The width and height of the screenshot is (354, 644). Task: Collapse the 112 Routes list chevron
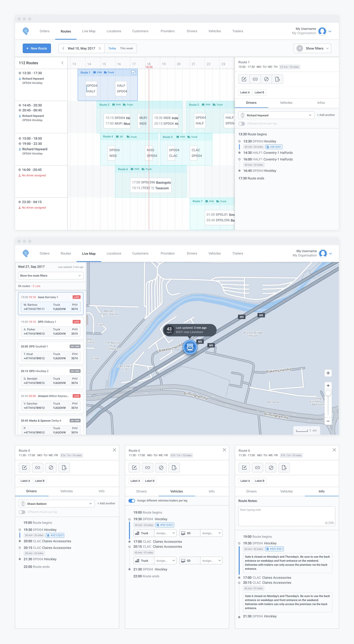(62, 63)
